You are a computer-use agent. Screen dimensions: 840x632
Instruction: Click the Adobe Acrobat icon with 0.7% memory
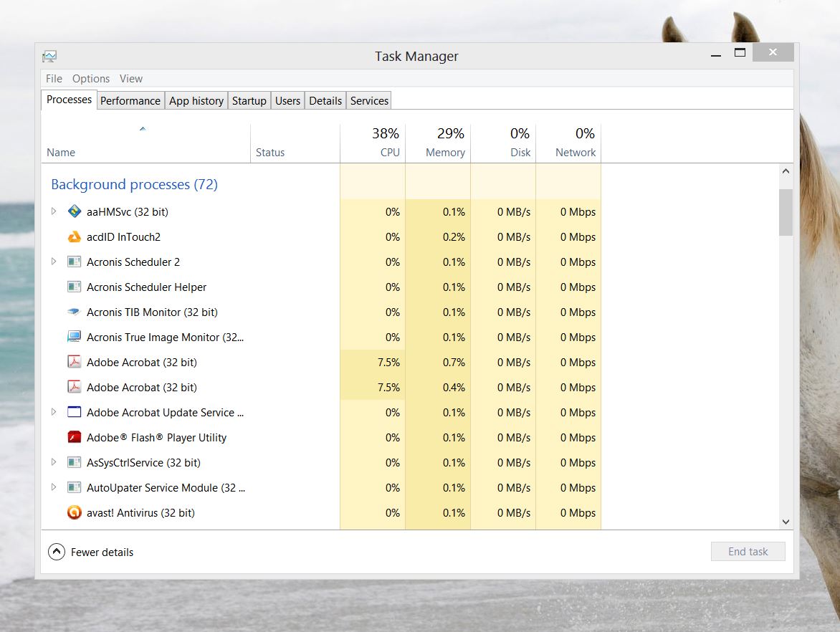point(75,362)
